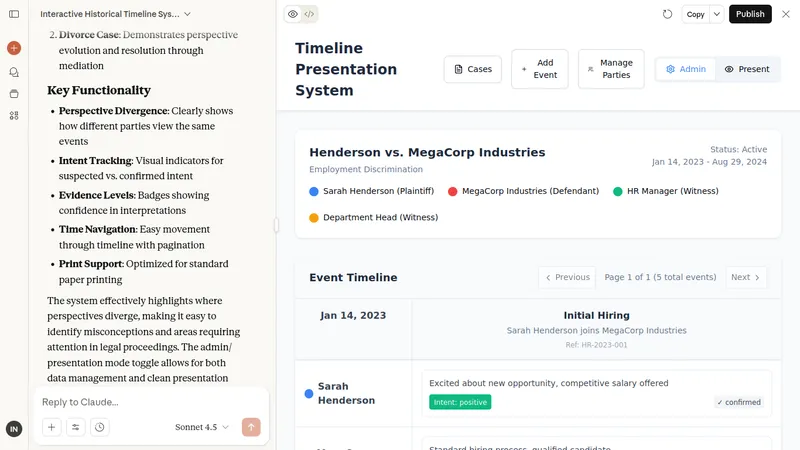The height and width of the screenshot is (450, 800).
Task: Open the tools settings sliders icon
Action: 76,427
